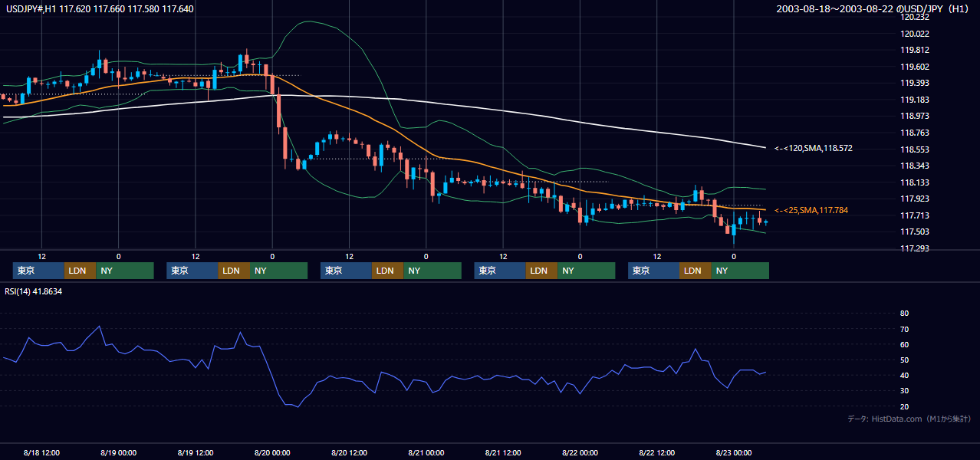This screenshot has height=460, width=980.
Task: Click the 8/20 00:00 time axis label
Action: pyautogui.click(x=272, y=452)
